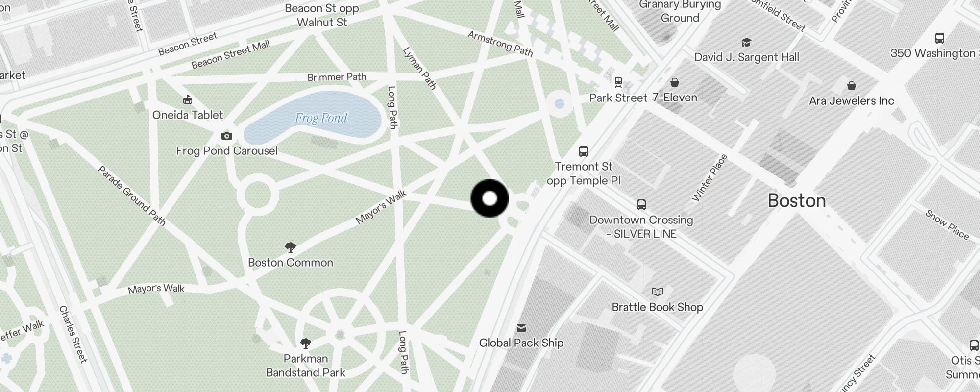This screenshot has height=392, width=980.
Task: Select the 350 Washington bus stop icon
Action: [x=940, y=38]
